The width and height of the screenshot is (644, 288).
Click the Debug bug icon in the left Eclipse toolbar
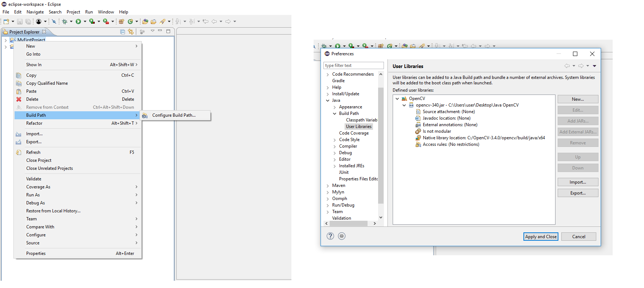click(x=64, y=21)
